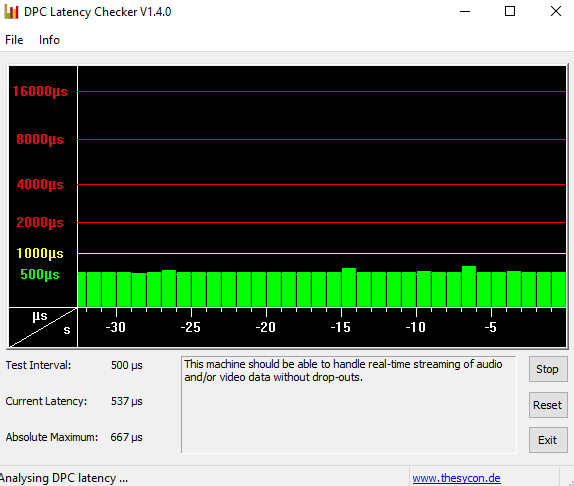Click the -25 marker on the time axis
The height and width of the screenshot is (486, 574).
tap(190, 327)
